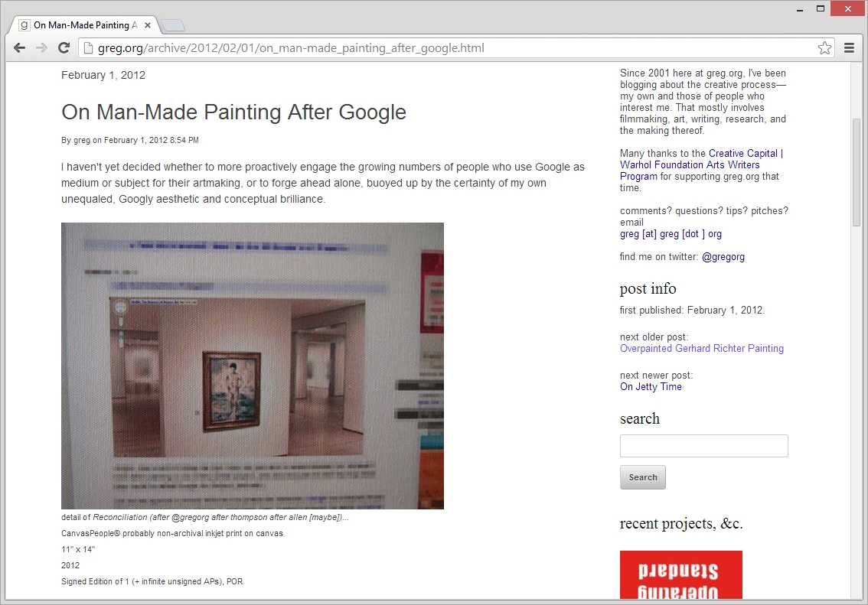The image size is (868, 605).
Task: Minimize the Chrome window
Action: pos(799,9)
